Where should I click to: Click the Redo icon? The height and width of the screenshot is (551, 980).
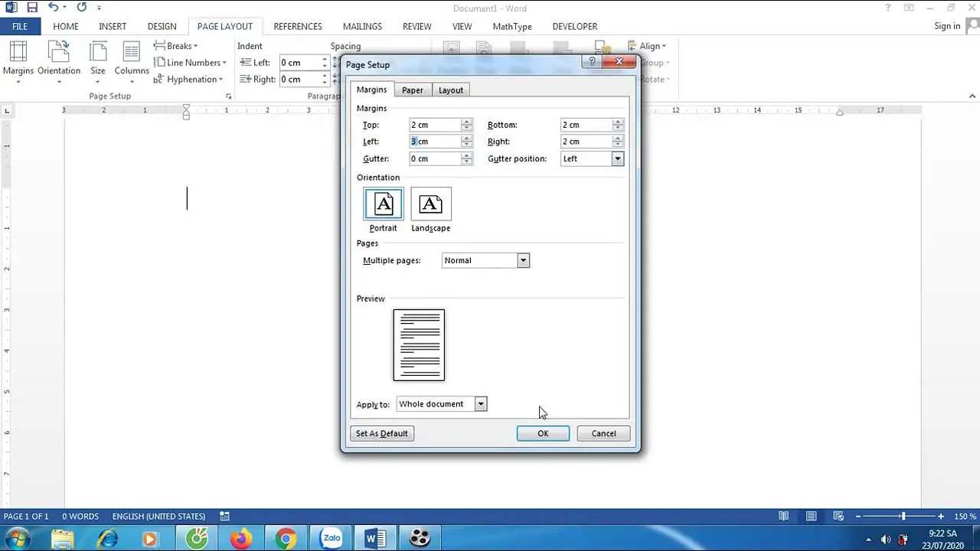pos(81,8)
